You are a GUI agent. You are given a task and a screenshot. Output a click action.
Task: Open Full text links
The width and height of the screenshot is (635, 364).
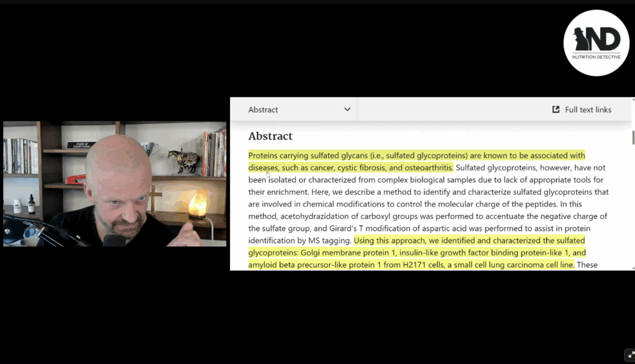point(582,110)
